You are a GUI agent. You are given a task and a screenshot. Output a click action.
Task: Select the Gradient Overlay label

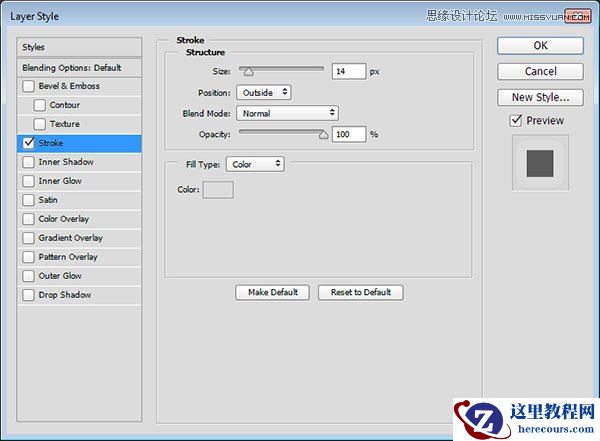pos(70,238)
